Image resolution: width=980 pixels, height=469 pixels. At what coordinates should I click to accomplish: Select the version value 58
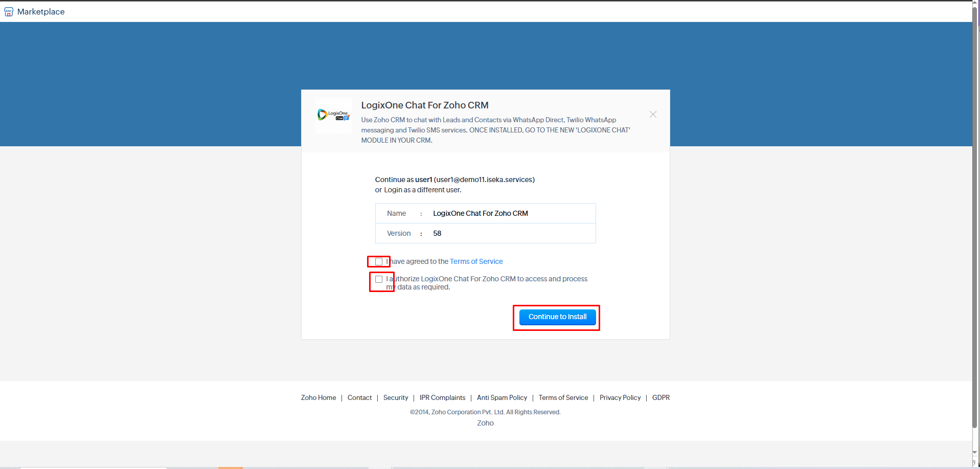(437, 233)
